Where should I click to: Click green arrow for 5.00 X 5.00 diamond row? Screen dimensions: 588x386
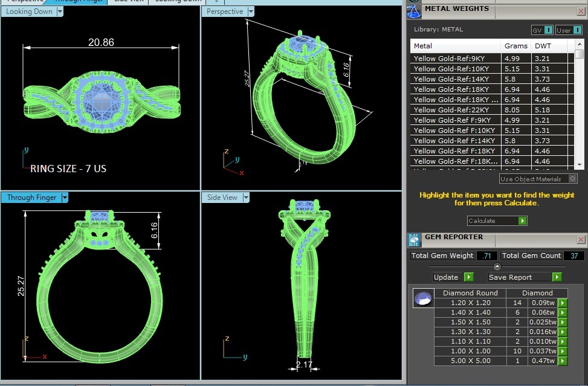point(563,361)
